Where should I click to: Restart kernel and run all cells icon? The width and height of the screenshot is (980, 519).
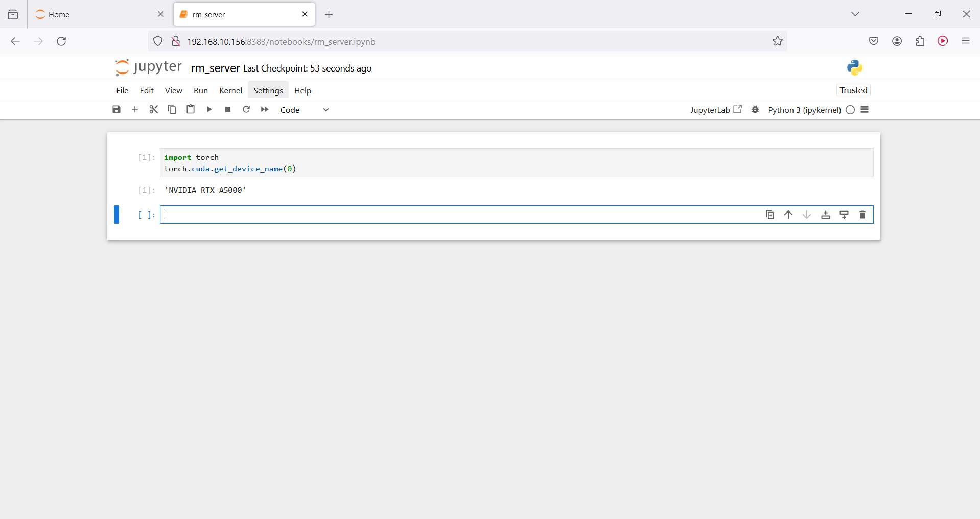[x=265, y=109]
